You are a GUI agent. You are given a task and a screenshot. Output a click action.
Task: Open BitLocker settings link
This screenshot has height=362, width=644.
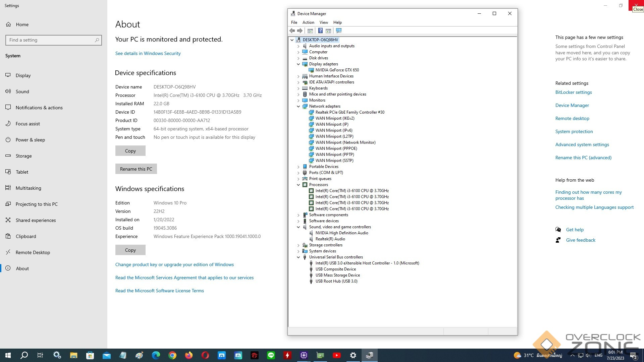pyautogui.click(x=574, y=92)
